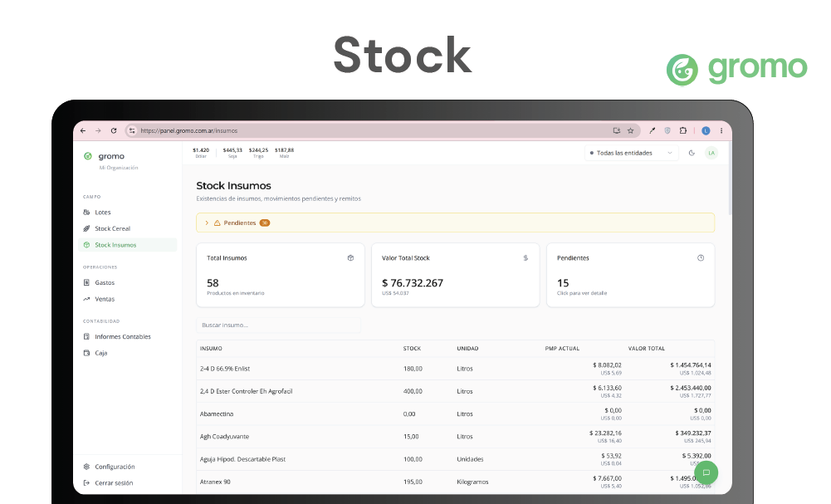Select the Agh Coadyuvante row
Viewport: 831px width, 504px height.
point(455,437)
